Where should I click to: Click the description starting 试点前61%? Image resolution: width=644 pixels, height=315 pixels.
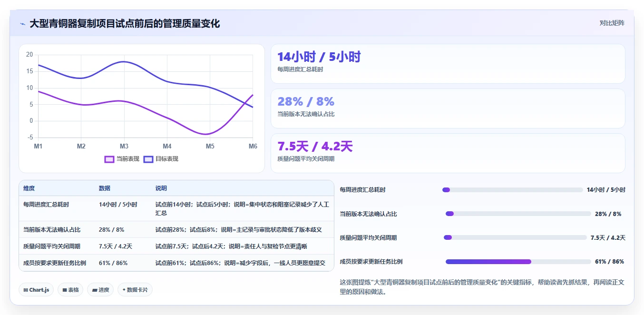[240, 263]
